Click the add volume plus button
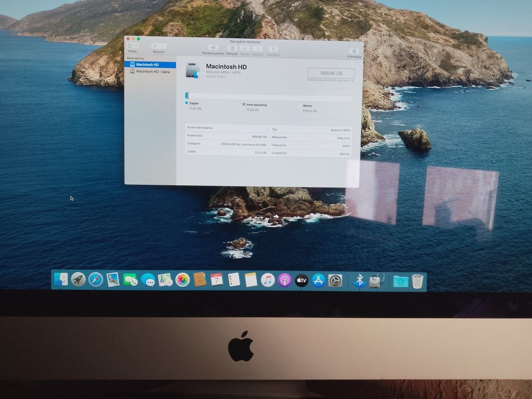The height and width of the screenshot is (399, 532). pos(155,46)
